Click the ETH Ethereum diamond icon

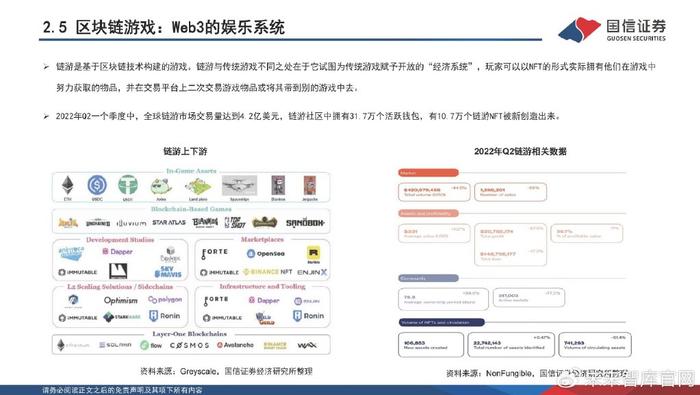pos(67,185)
